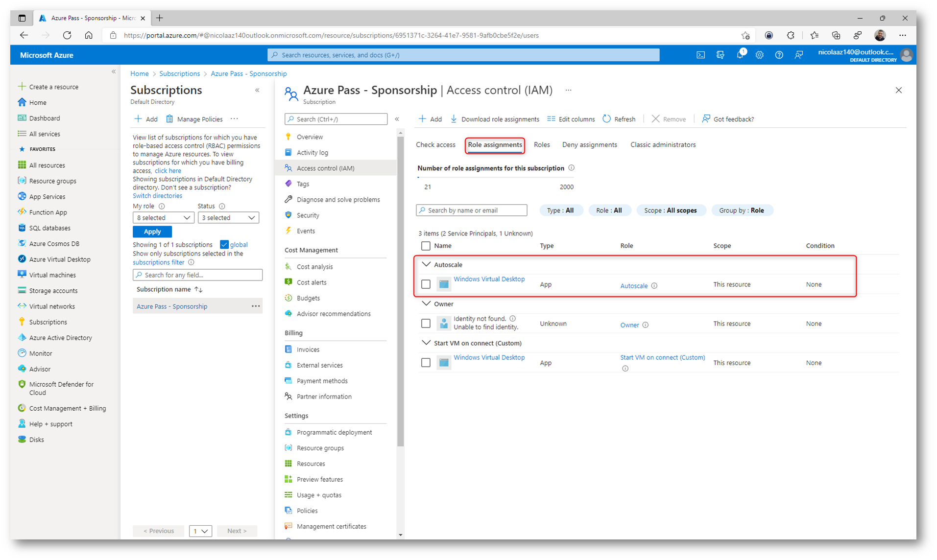
Task: Collapse the Autoscale group
Action: pos(426,264)
